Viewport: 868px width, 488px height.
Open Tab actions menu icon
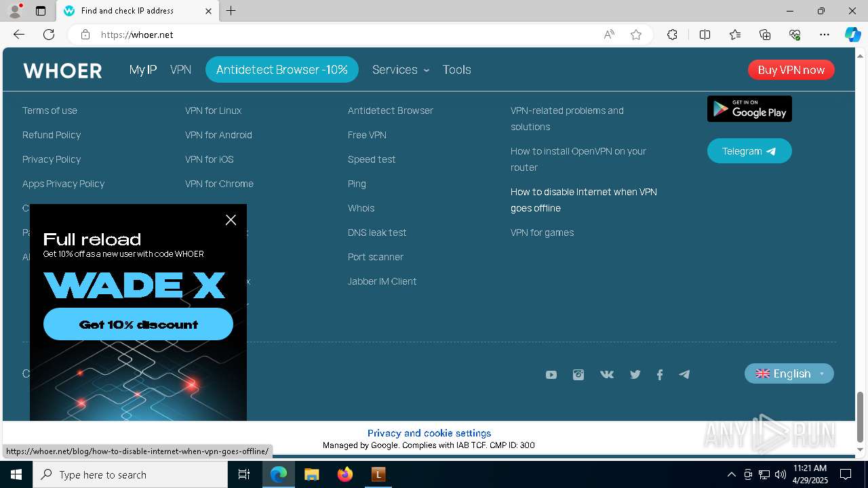tap(41, 11)
